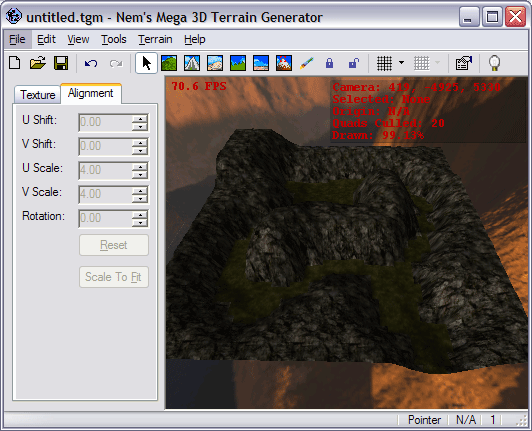Open the Terrain menu
The width and height of the screenshot is (532, 431).
tap(155, 39)
